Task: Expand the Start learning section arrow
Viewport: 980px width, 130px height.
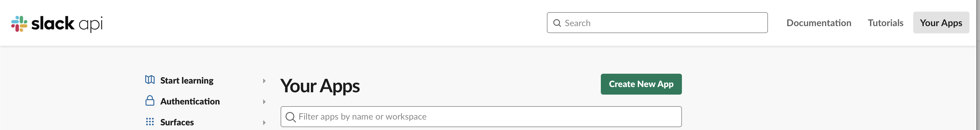Action: point(264,81)
